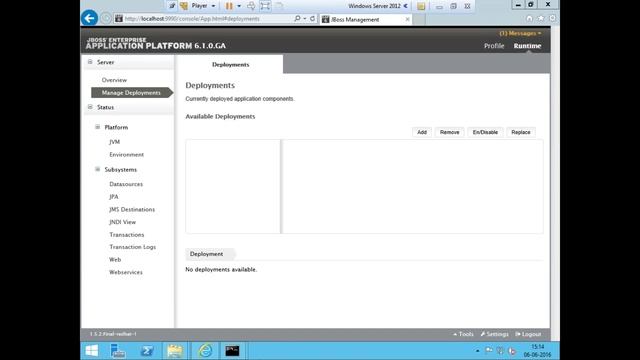Open Datasources subsystem metrics

(x=126, y=184)
